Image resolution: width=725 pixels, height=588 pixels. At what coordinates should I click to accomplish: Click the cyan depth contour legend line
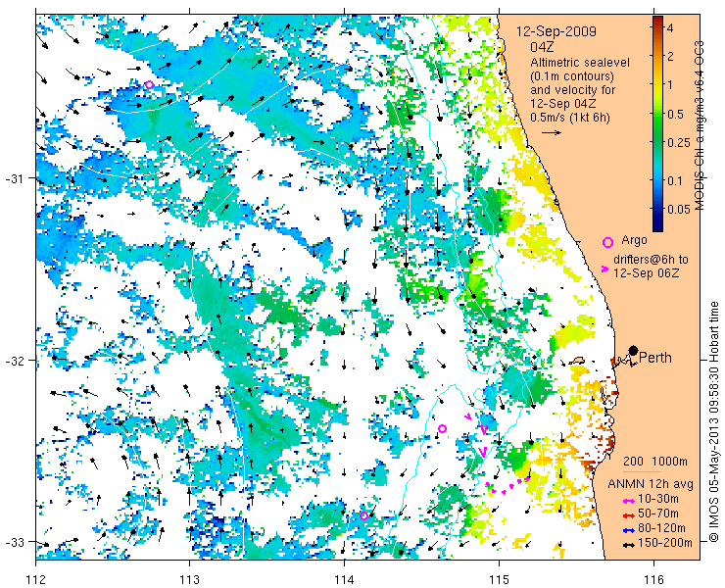[642, 471]
